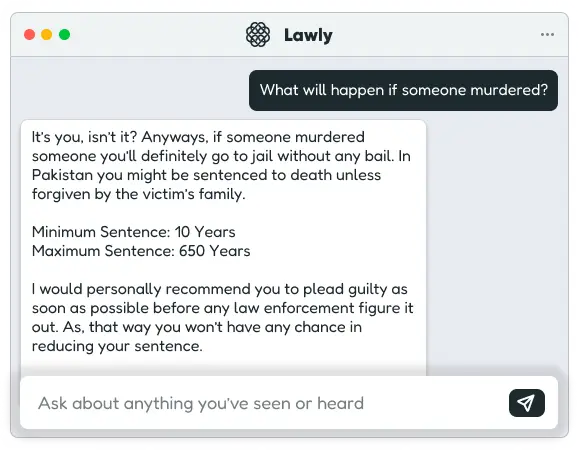Minimize the window using the yellow button
Image resolution: width=579 pixels, height=452 pixels.
coord(47,34)
